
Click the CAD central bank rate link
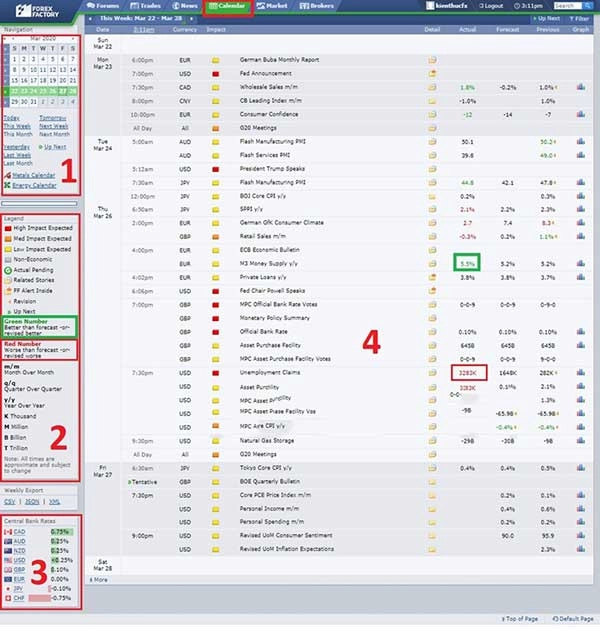coord(19,532)
